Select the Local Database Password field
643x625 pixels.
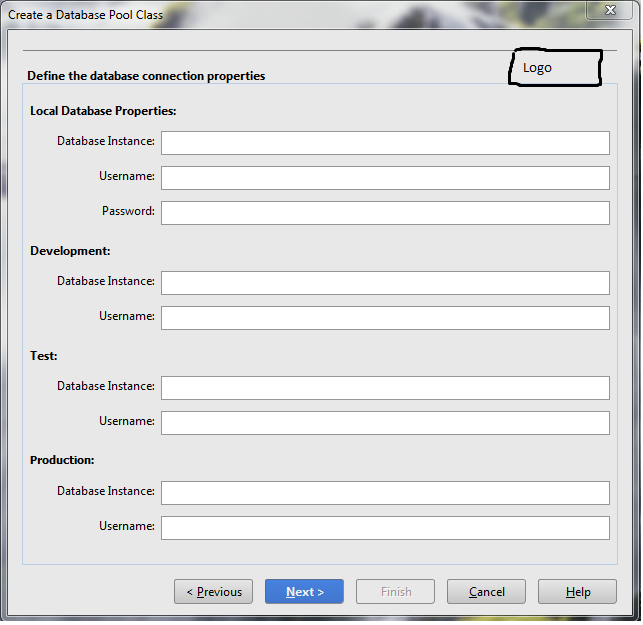pyautogui.click(x=385, y=213)
